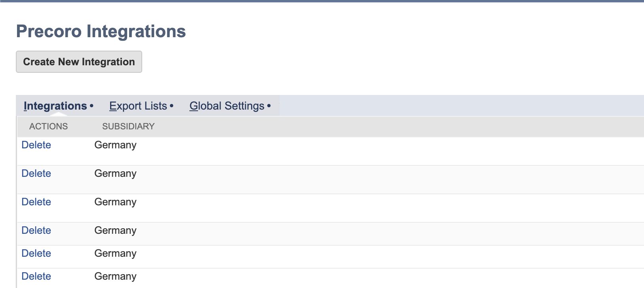The width and height of the screenshot is (644, 288).
Task: Go to the Global Settings tab
Action: (x=227, y=106)
